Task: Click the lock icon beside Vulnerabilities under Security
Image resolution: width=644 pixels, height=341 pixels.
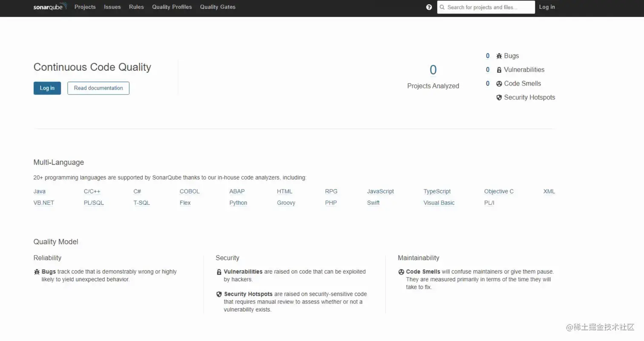Action: pos(218,272)
